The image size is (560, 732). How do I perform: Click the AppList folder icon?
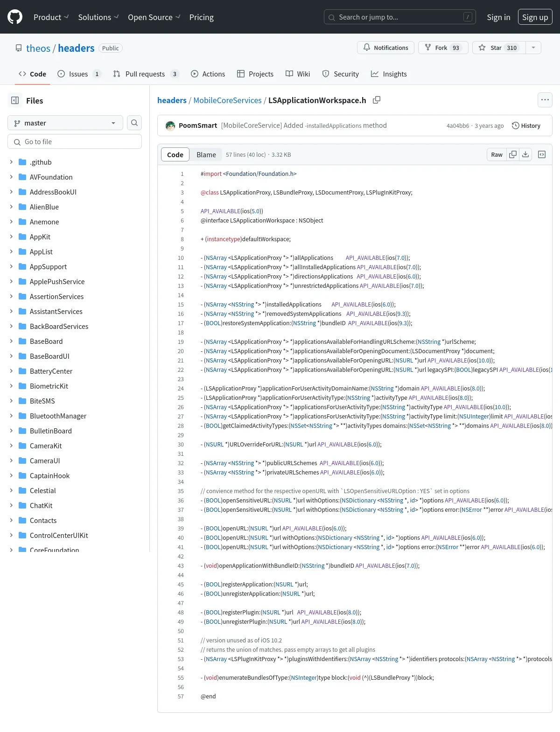click(x=22, y=251)
